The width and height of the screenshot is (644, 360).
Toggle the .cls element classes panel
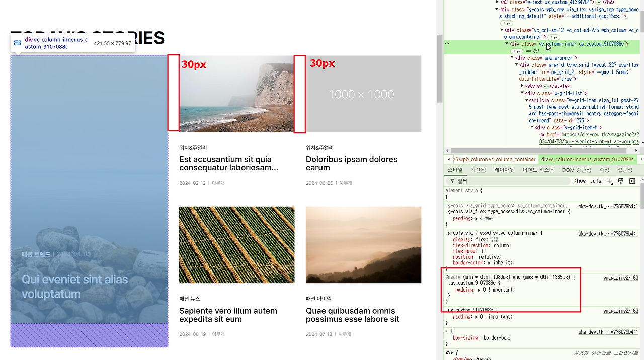(596, 181)
